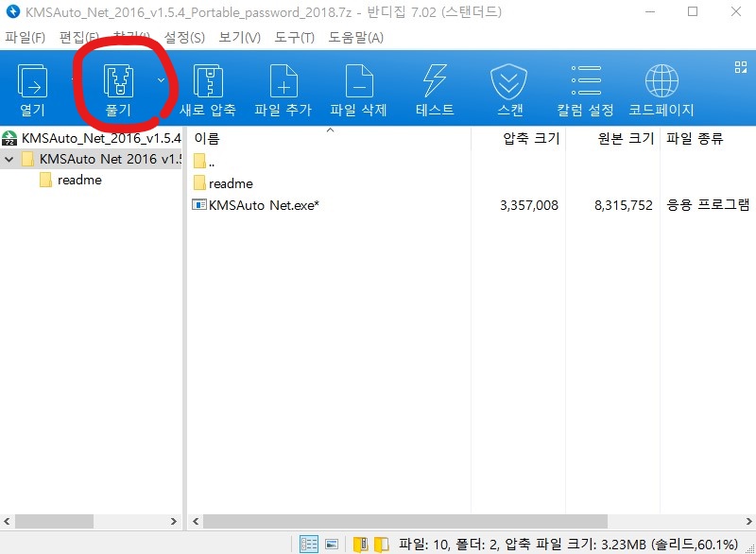756x554 pixels.
Task: Click the tree pane horizontal scrollbar thumb
Action: click(x=54, y=521)
